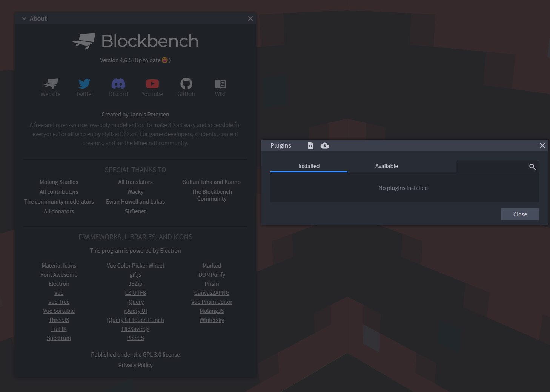Load a plugin from file
Viewport: 550px width, 392px height.
(x=310, y=145)
